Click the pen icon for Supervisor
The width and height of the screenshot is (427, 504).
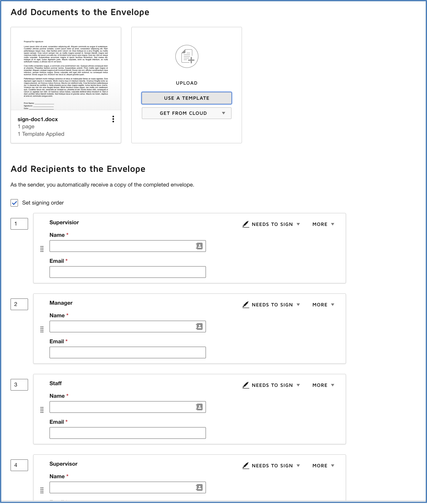coord(246,466)
